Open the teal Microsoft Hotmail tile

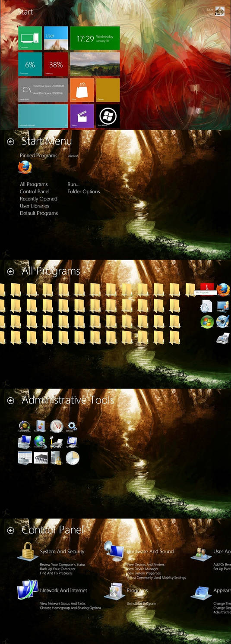coord(43,116)
